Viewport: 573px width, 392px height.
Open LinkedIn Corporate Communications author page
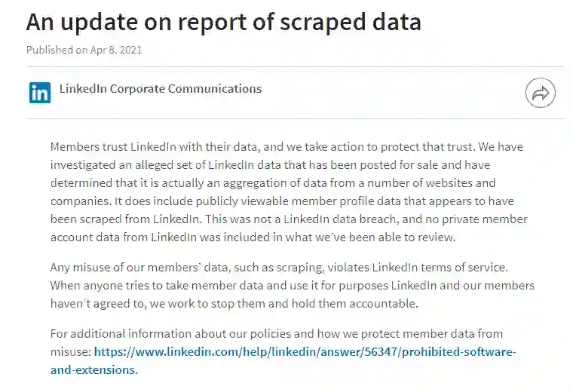coord(161,89)
